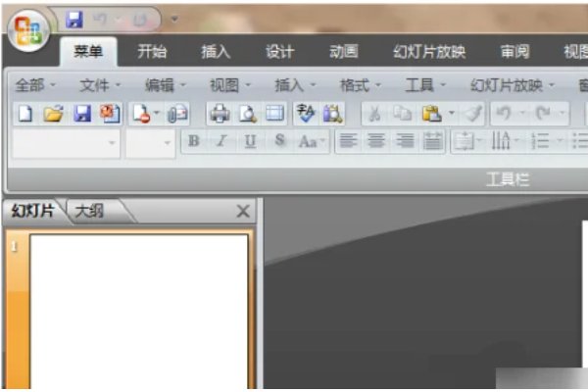The height and width of the screenshot is (392, 588).
Task: Switch to the 菜单 ribbon tab
Action: click(x=88, y=52)
